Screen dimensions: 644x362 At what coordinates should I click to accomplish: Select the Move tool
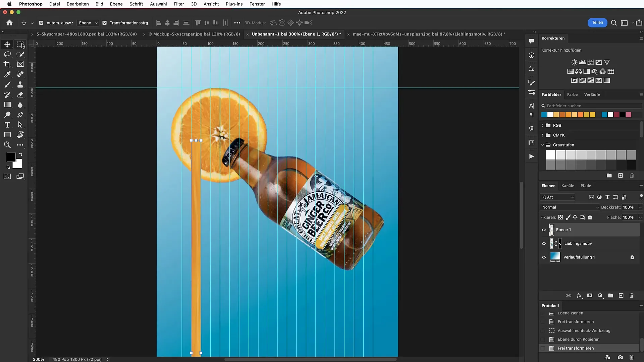click(7, 44)
